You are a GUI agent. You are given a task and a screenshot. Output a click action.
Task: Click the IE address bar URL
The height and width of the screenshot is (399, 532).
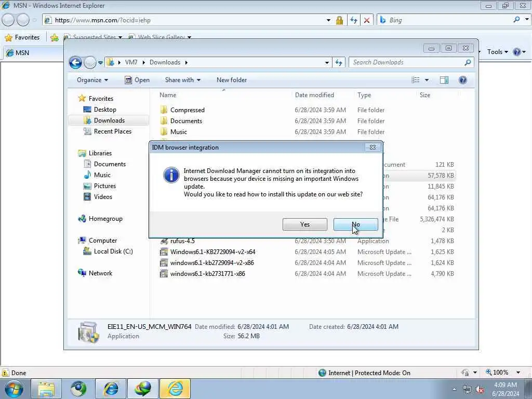pyautogui.click(x=102, y=20)
